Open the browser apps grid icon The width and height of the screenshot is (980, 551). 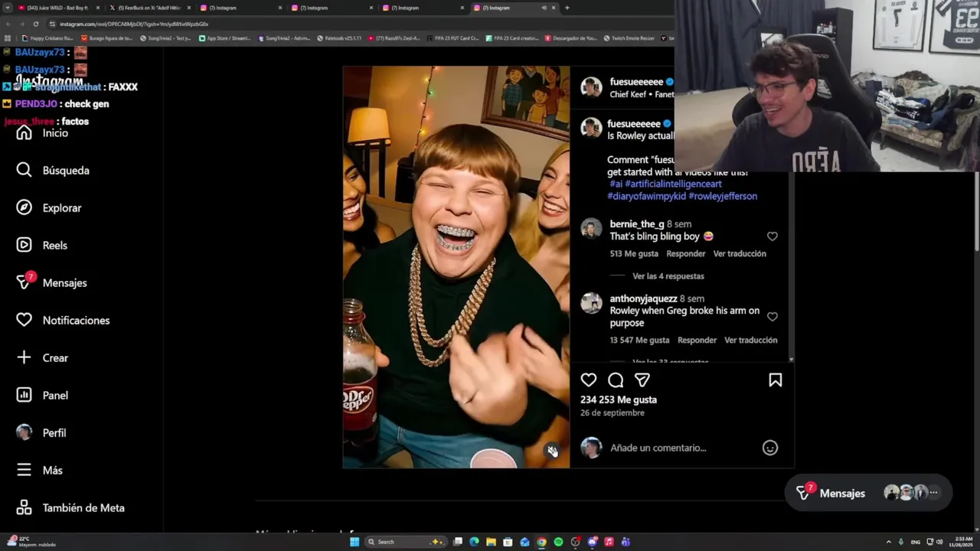coord(8,38)
